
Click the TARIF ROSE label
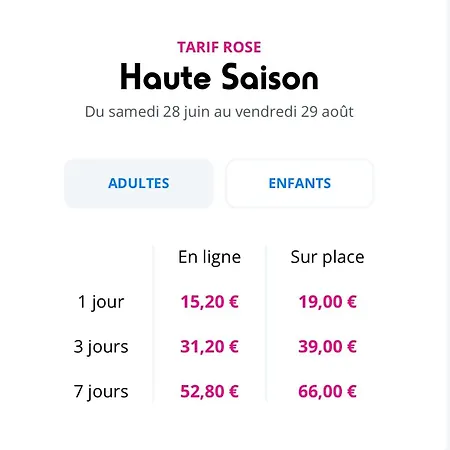point(219,47)
